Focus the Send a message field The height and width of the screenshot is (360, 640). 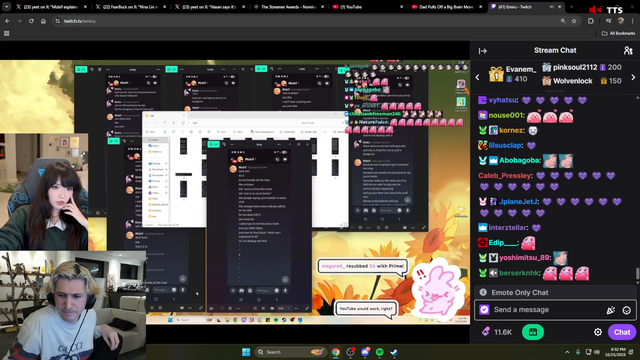tap(547, 310)
